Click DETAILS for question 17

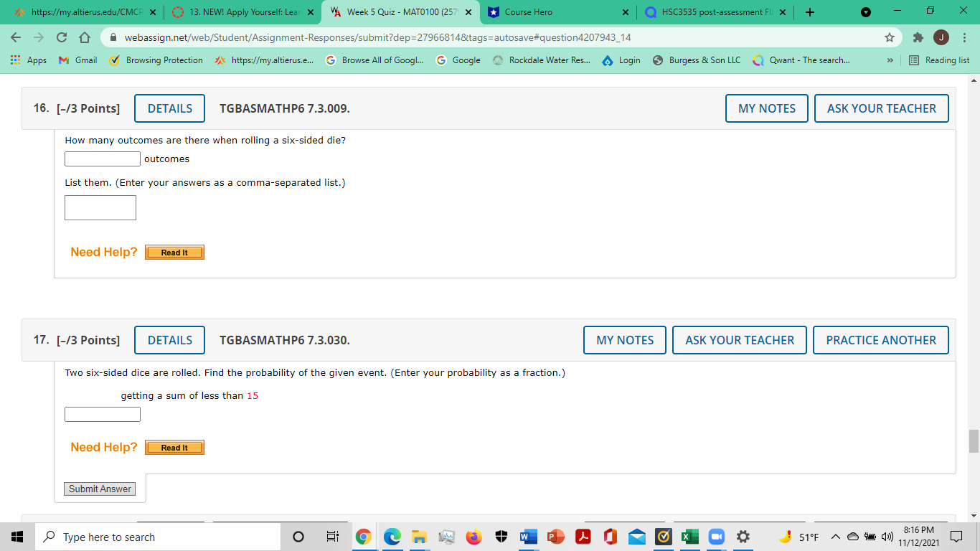(170, 340)
